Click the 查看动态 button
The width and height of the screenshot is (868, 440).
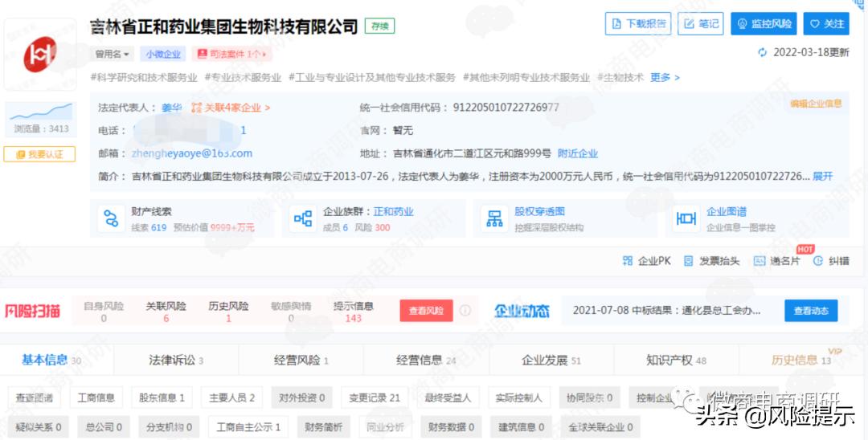pyautogui.click(x=811, y=311)
